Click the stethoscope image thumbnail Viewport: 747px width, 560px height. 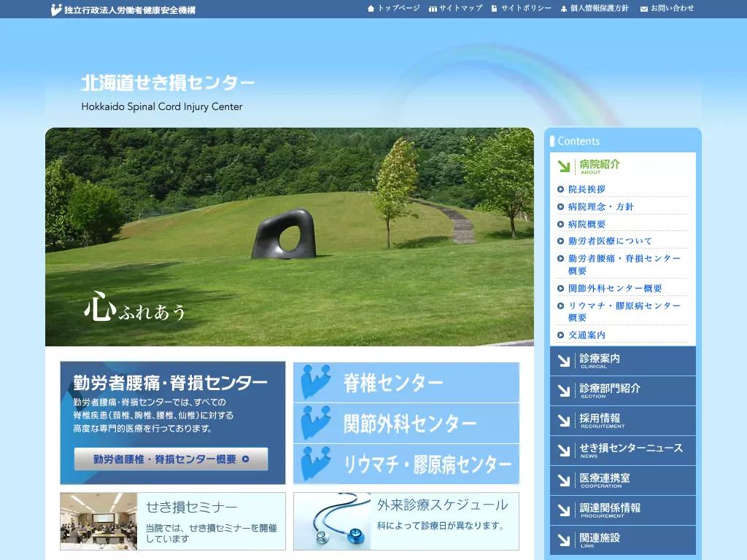click(x=333, y=521)
